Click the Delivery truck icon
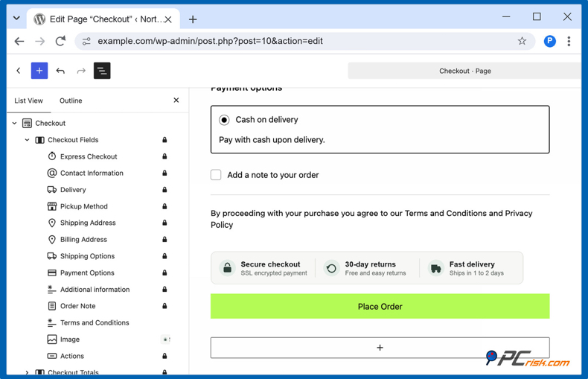This screenshot has height=379, width=588. pos(52,189)
